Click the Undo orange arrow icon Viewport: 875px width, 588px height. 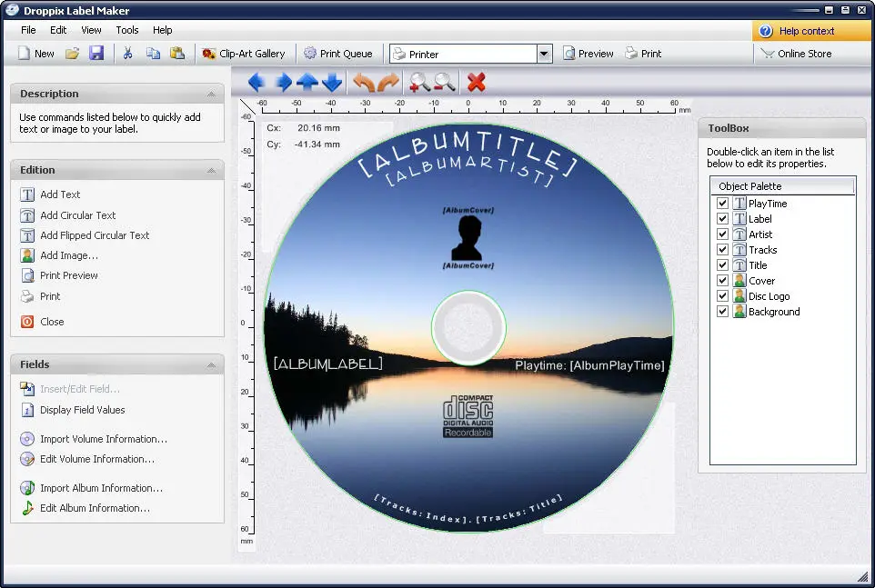[x=364, y=83]
